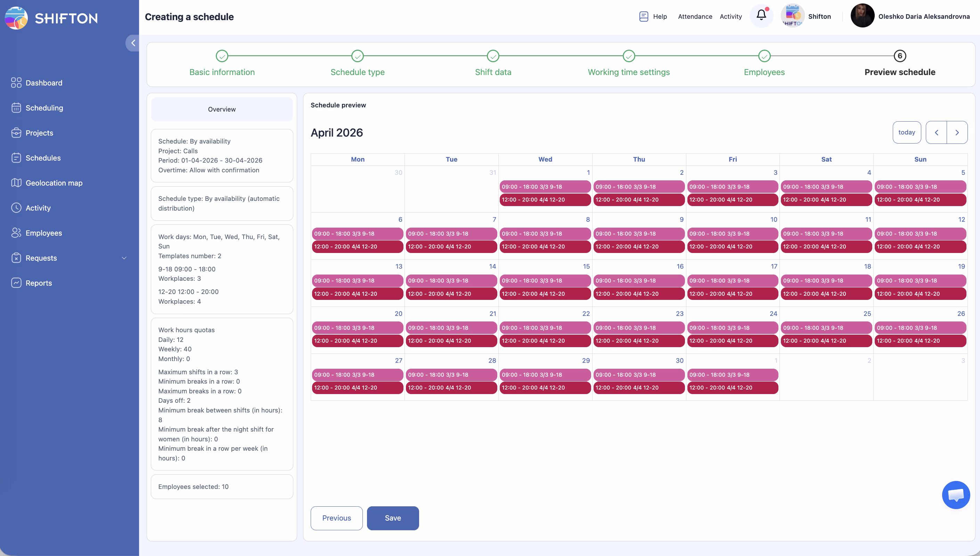980x556 pixels.
Task: Click the today calendar button
Action: (906, 132)
